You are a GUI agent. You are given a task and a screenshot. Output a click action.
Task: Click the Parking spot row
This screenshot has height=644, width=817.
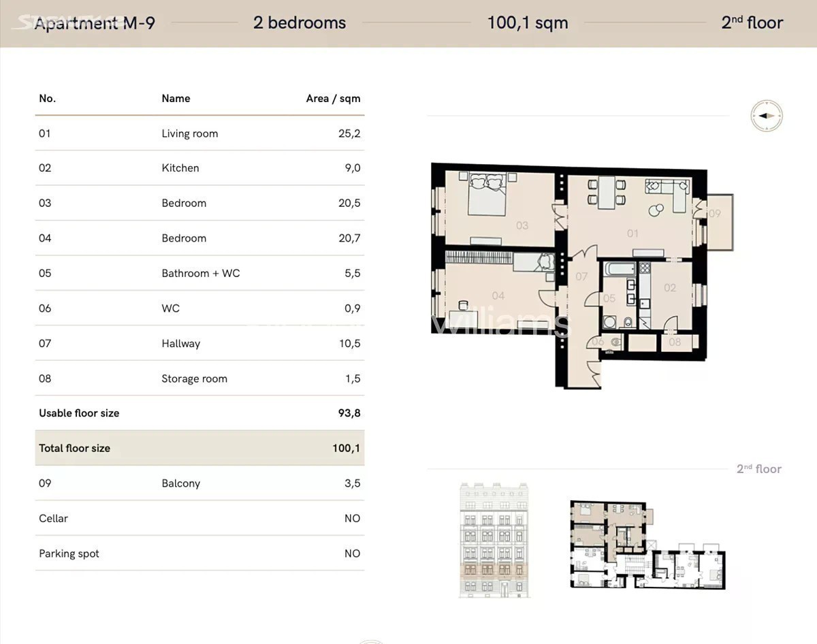pyautogui.click(x=199, y=553)
